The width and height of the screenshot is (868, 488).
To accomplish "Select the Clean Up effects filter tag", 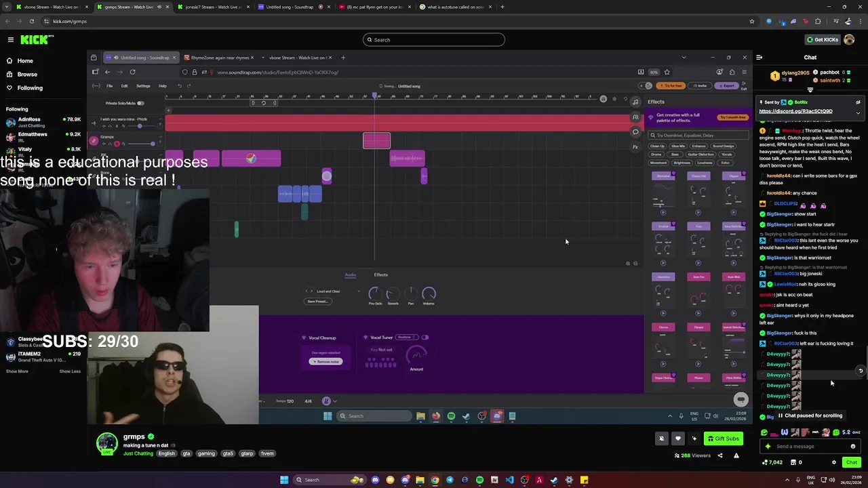I will point(658,146).
